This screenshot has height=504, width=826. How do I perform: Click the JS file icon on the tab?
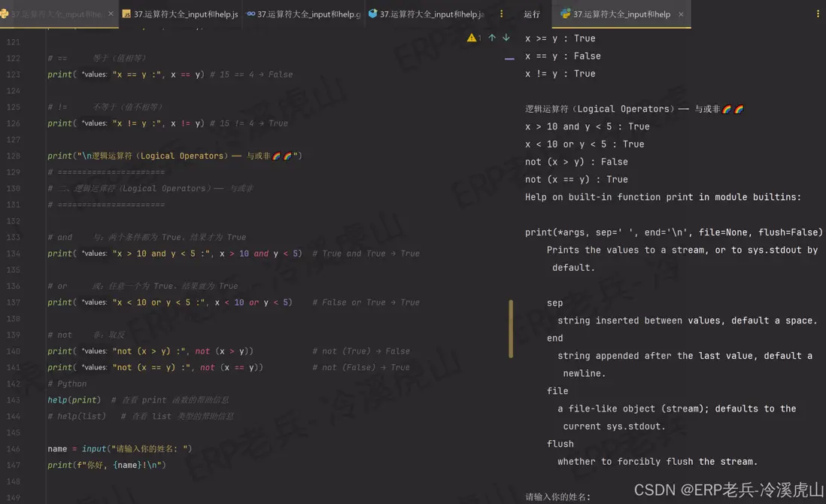coord(126,14)
